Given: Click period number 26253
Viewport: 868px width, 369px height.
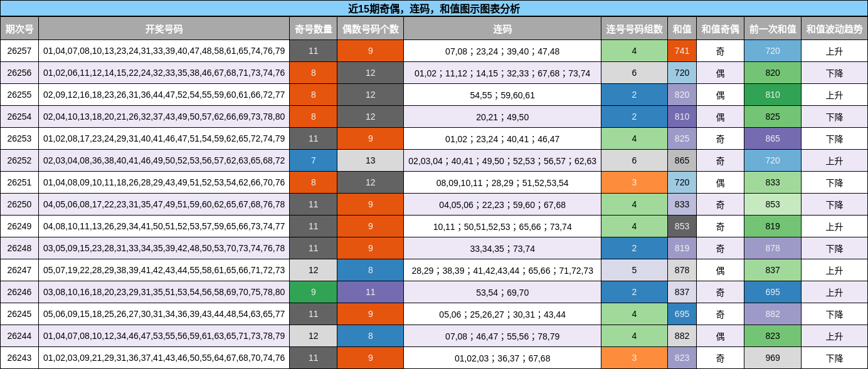Looking at the screenshot, I should [19, 138].
